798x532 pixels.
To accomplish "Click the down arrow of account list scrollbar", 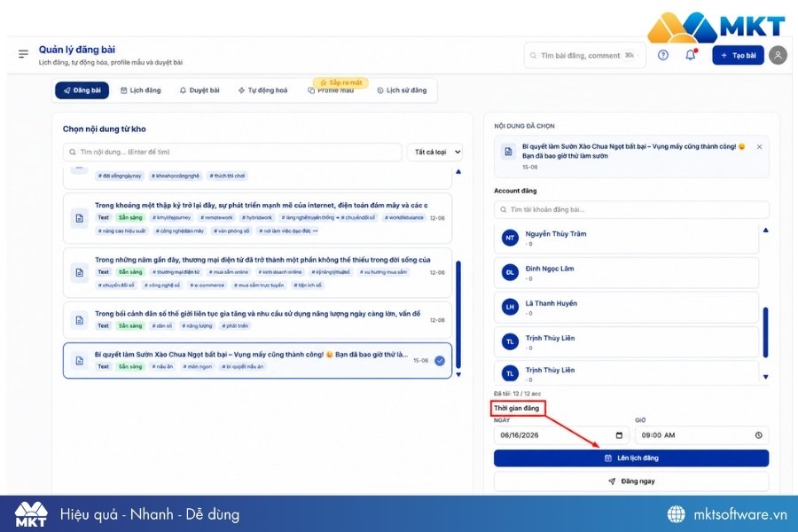I will click(x=765, y=377).
